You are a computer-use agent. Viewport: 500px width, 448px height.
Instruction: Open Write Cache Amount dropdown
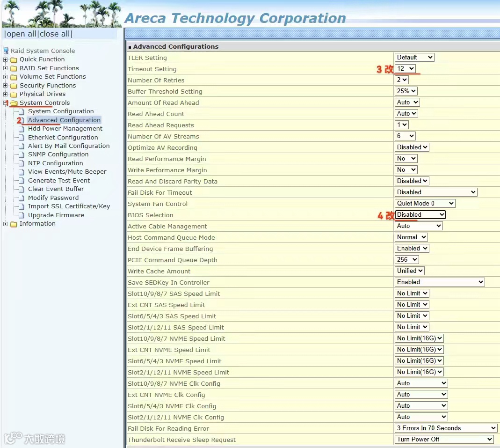click(x=409, y=271)
